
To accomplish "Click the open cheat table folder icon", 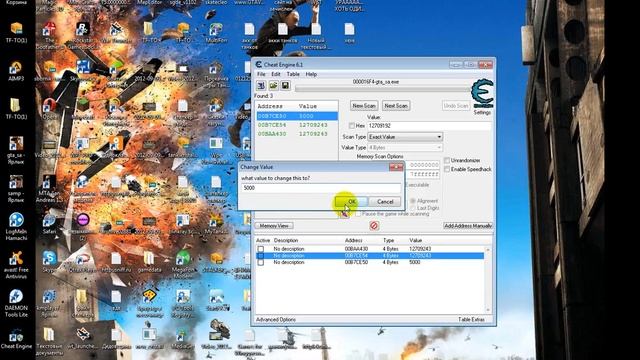I will coord(273,85).
